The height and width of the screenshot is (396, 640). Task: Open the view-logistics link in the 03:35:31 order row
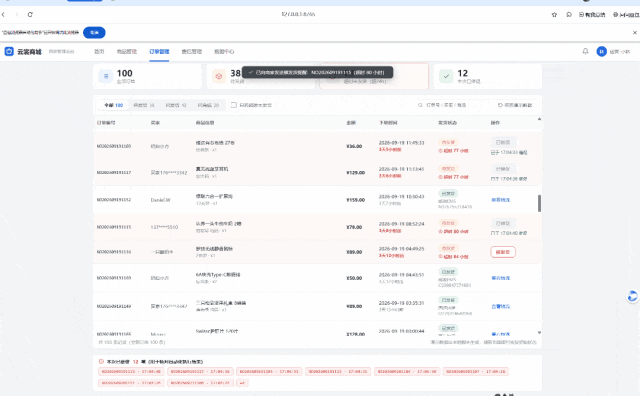[x=501, y=306]
